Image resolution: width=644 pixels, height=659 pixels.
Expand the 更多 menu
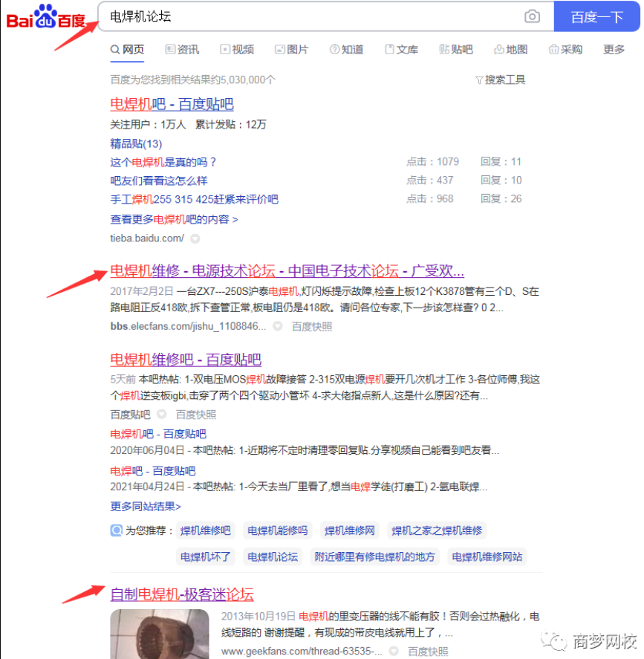(614, 50)
